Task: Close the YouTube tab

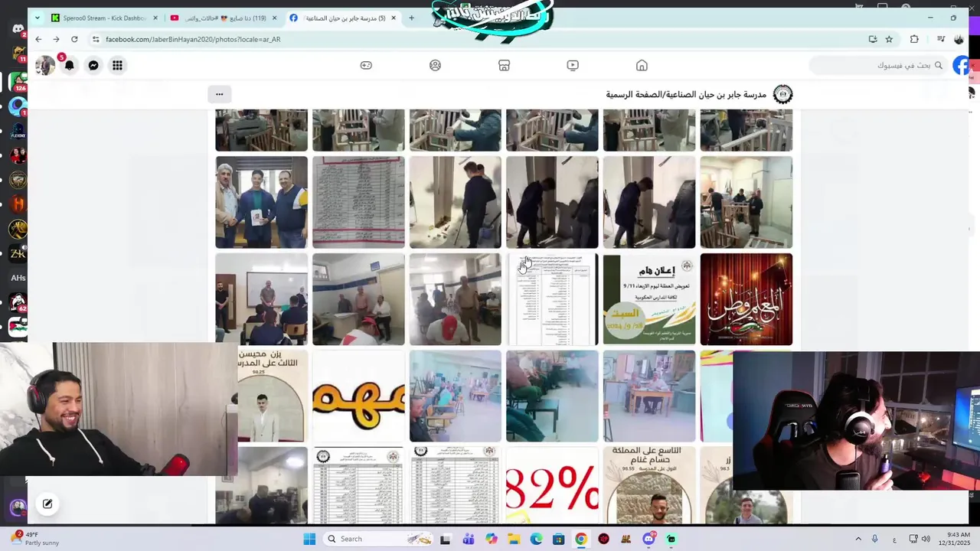Action: click(x=274, y=18)
